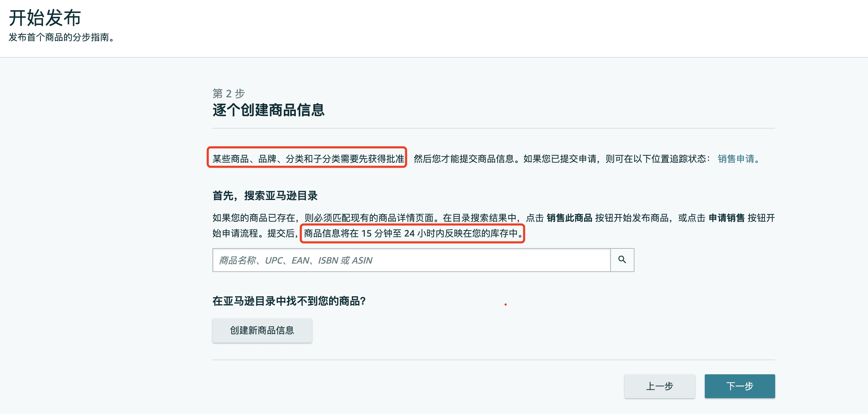868x414 pixels.
Task: Click the 第 2 步 step label
Action: click(229, 93)
